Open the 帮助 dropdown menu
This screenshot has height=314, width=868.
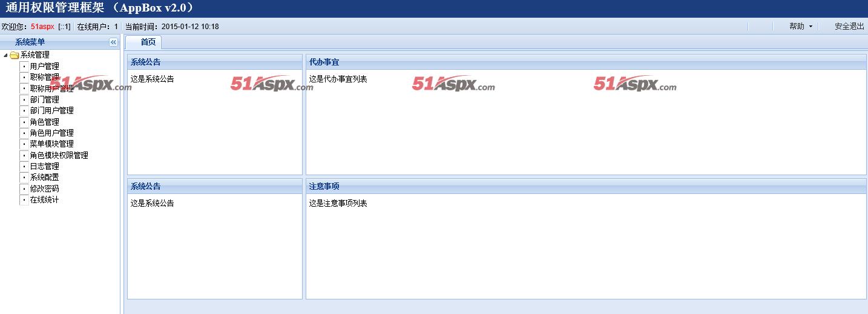[800, 27]
